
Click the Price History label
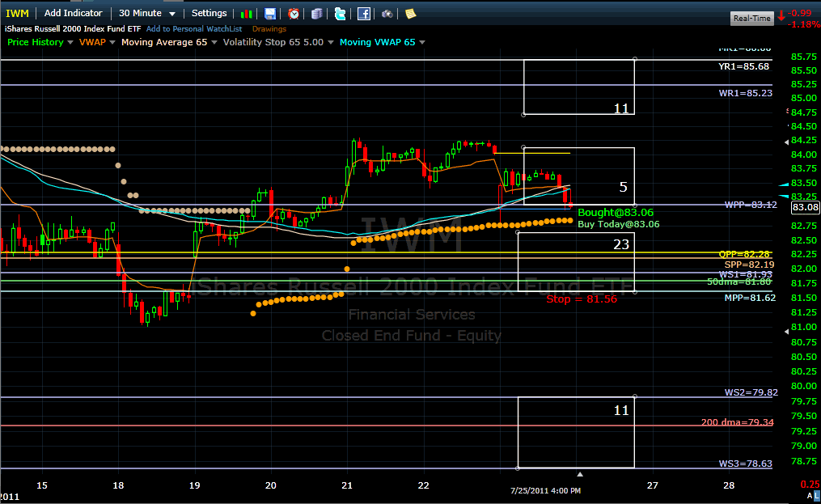point(35,42)
